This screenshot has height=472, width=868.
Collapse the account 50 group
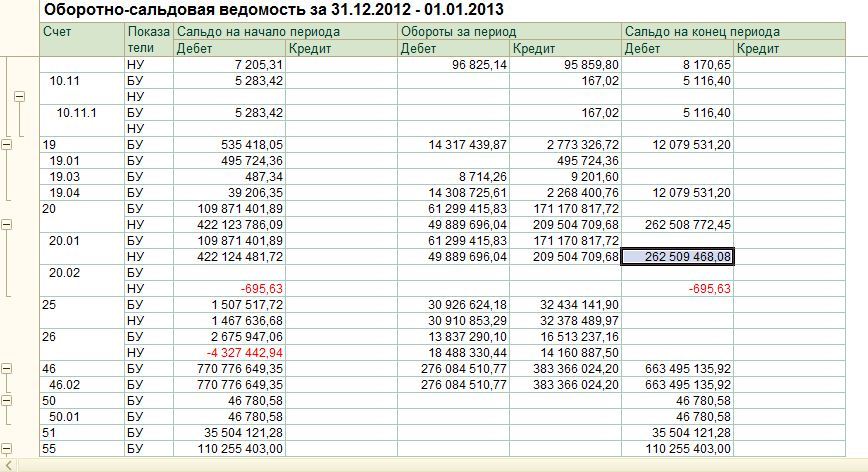pyautogui.click(x=7, y=401)
